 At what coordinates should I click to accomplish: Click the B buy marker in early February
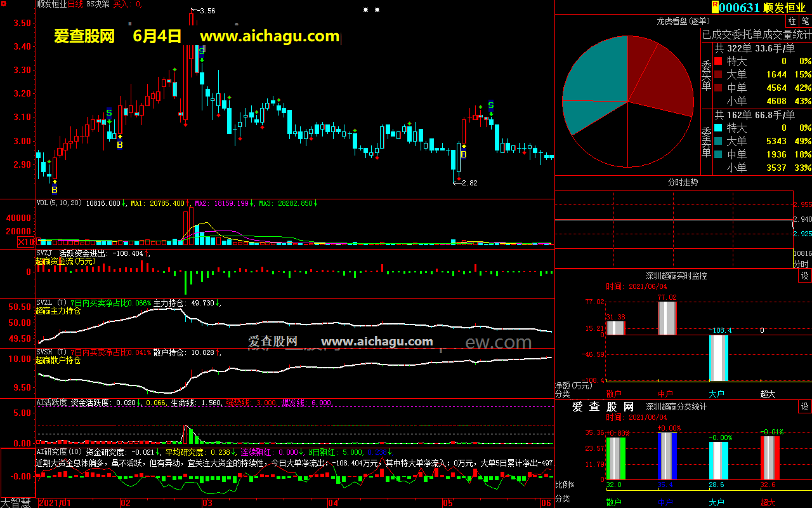pyautogui.click(x=120, y=145)
